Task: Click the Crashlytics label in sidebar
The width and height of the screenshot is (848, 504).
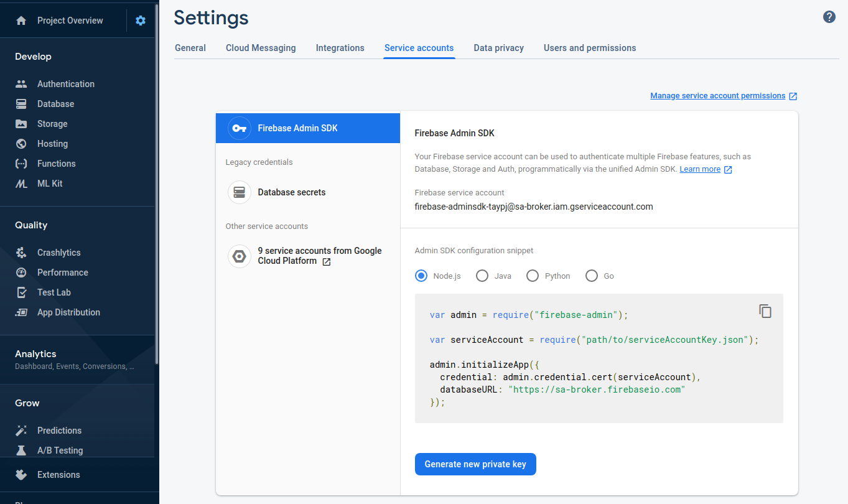Action: 59,253
